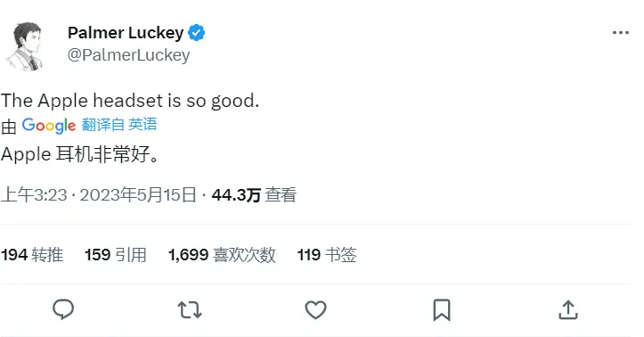Click the reply speech bubble icon

click(x=63, y=309)
